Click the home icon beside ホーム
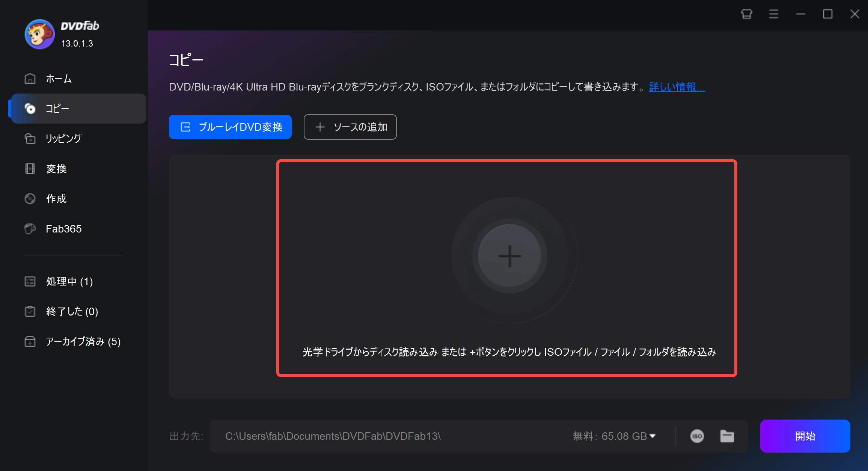 30,78
